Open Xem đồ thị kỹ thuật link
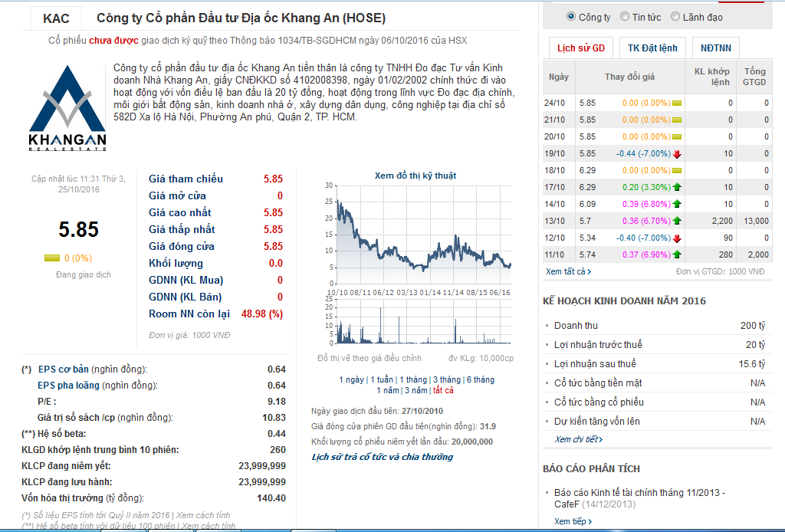785x532 pixels. [x=415, y=176]
